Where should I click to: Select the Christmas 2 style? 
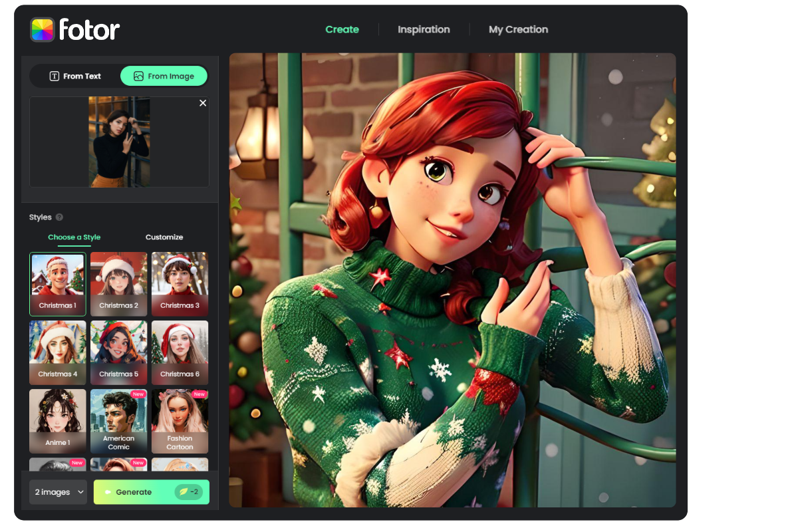pos(118,284)
